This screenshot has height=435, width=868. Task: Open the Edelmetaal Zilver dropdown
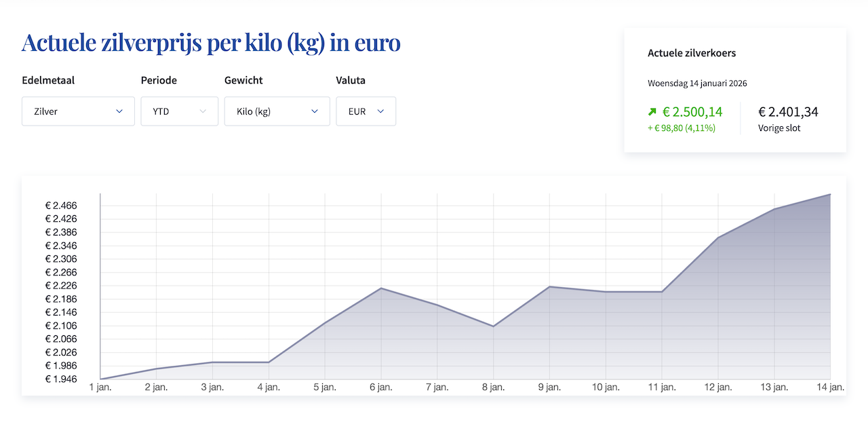78,111
